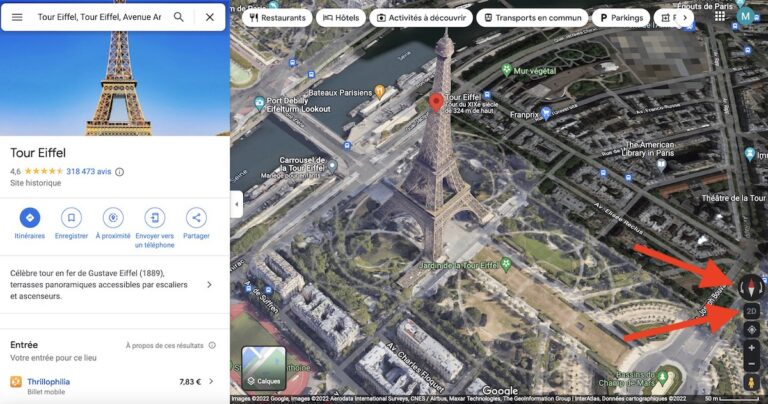This screenshot has width=768, height=404.
Task: Click the info icon beside the review count
Action: tap(120, 172)
